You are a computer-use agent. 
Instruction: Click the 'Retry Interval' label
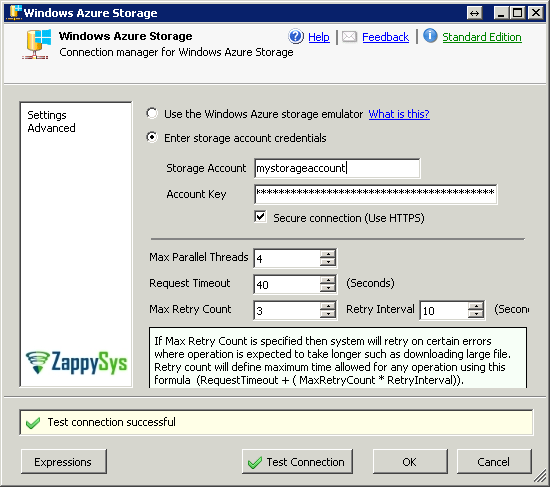point(380,309)
